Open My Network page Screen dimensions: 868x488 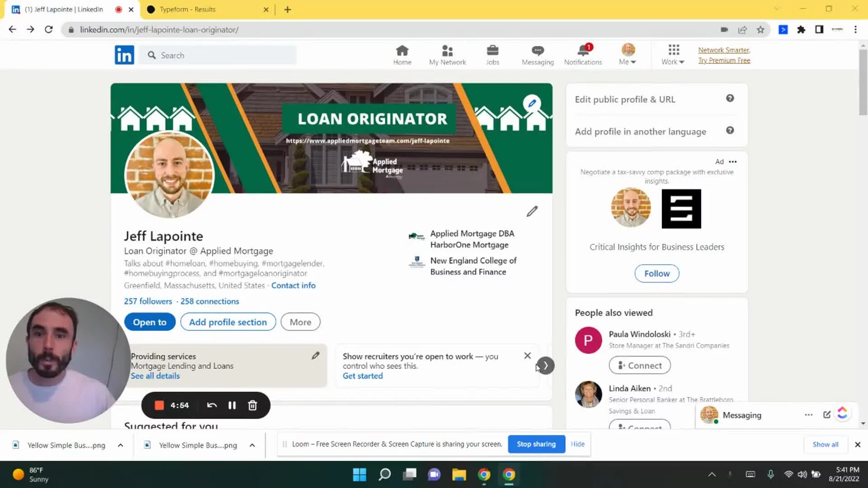click(447, 55)
